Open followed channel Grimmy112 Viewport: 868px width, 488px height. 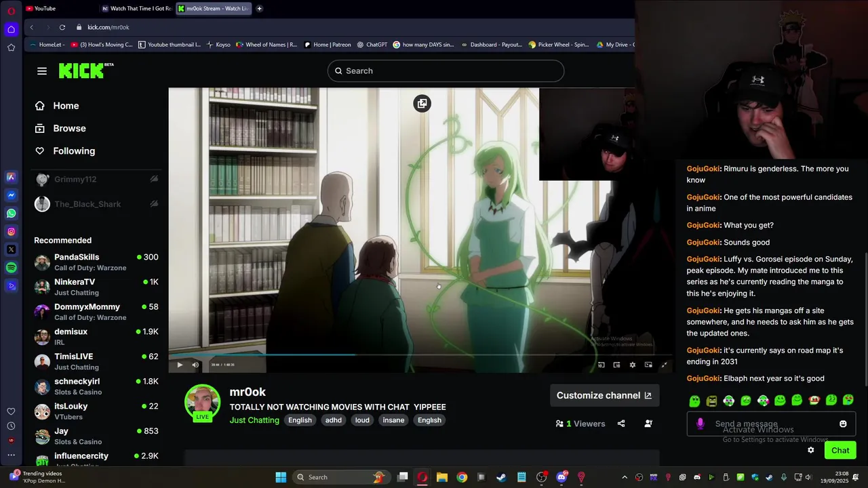click(96, 180)
